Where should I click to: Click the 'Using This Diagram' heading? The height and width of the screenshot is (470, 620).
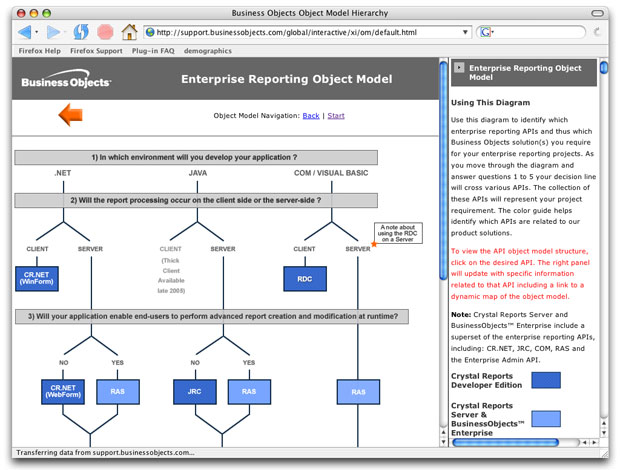coord(490,102)
